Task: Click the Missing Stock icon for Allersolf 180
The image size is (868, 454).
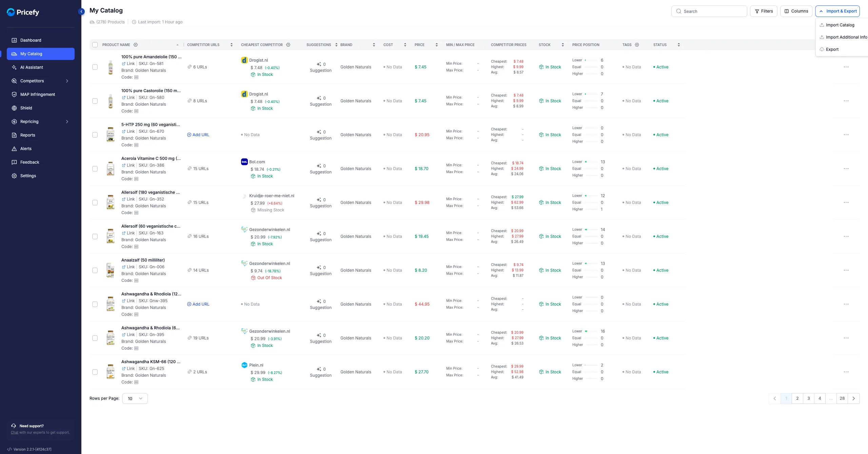Action: point(253,210)
